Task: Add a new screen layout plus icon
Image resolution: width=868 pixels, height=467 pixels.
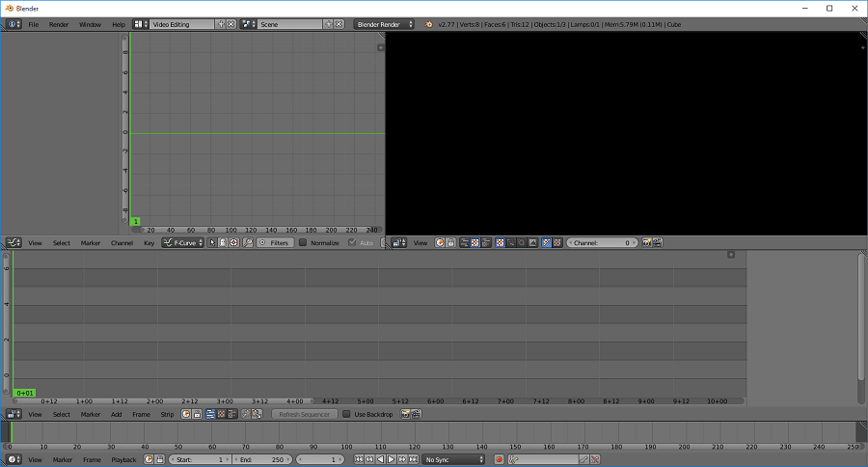Action: [x=221, y=24]
